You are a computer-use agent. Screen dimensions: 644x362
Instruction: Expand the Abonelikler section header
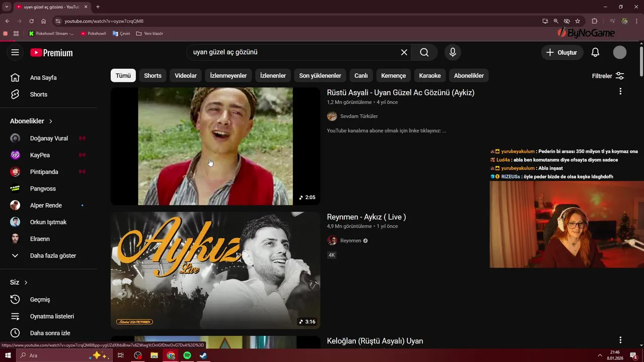[x=31, y=121]
